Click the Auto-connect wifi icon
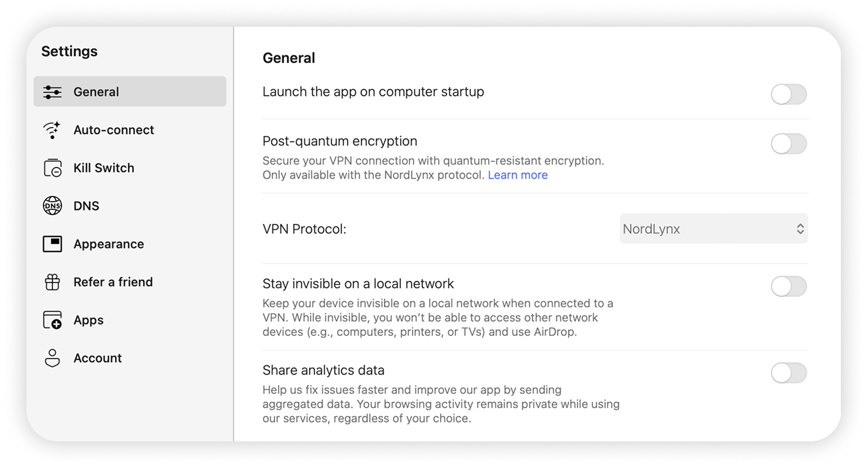The height and width of the screenshot is (468, 868). (x=53, y=130)
